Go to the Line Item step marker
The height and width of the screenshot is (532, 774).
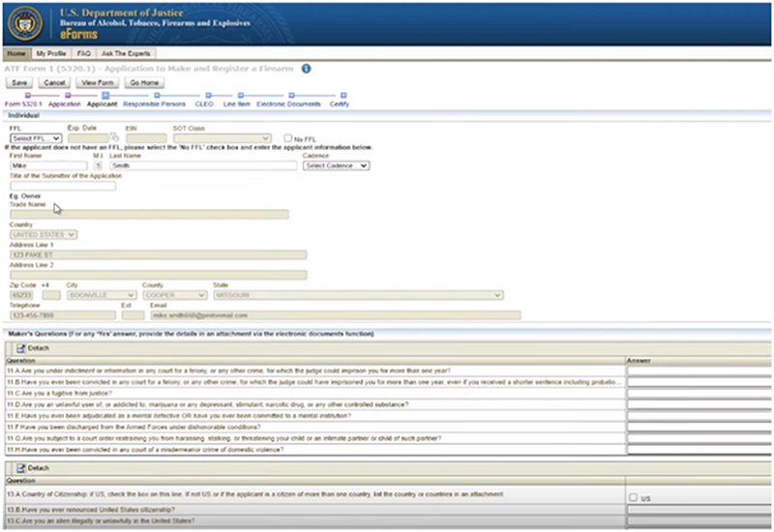pos(240,95)
